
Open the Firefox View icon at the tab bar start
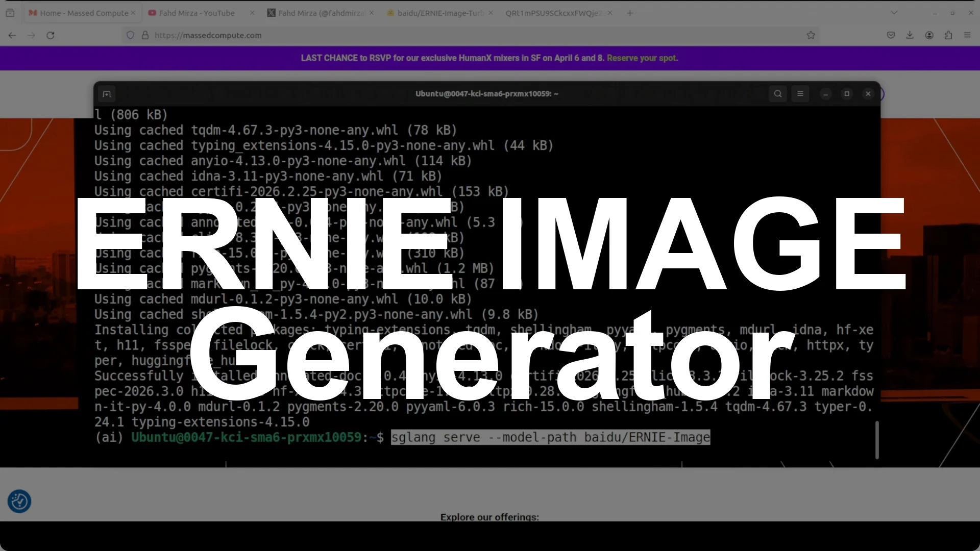pos(10,13)
